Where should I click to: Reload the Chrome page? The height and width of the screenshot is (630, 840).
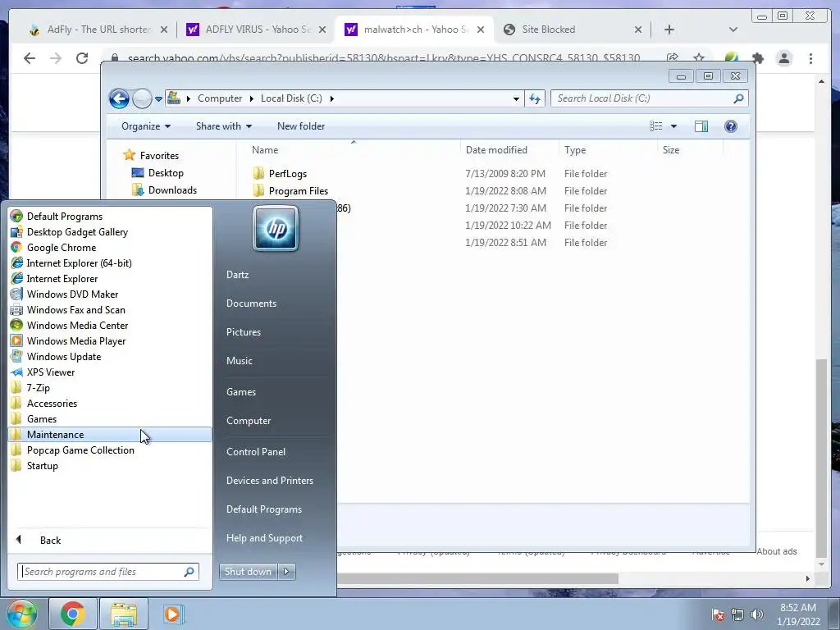pos(82,58)
